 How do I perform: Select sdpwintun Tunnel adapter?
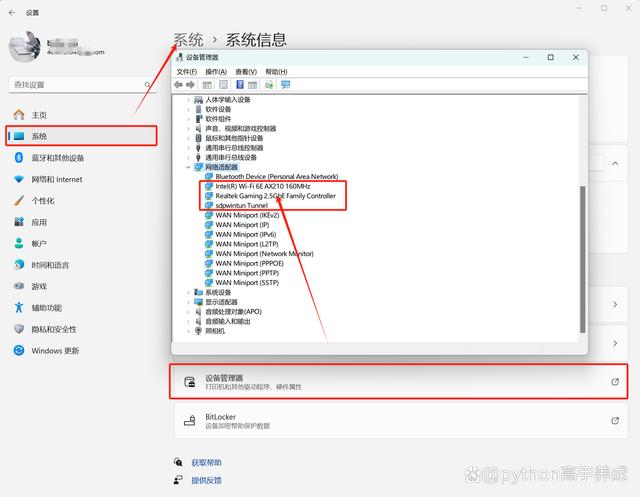tap(242, 205)
